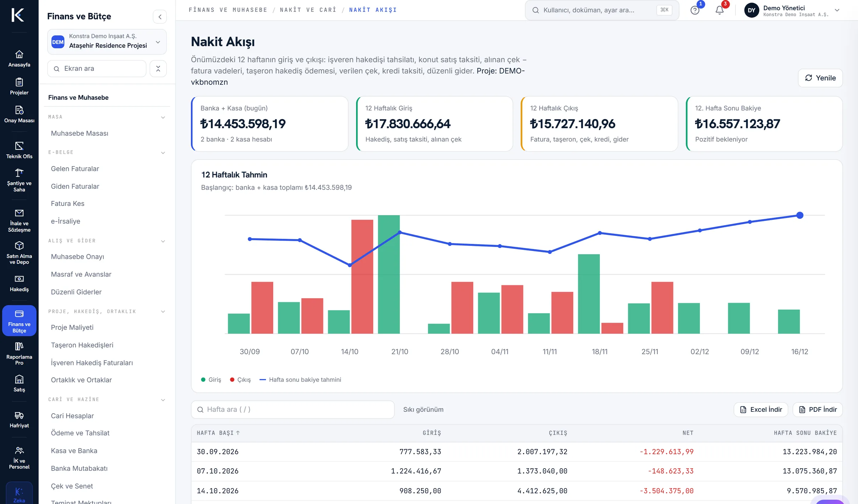Click the 16/12 balance point on chart
The height and width of the screenshot is (504, 858).
coord(800,215)
